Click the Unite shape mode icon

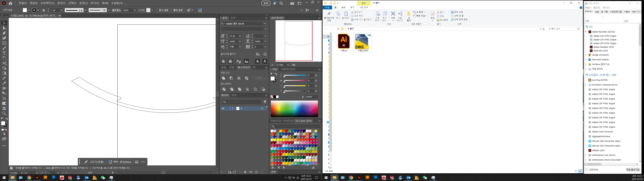[x=224, y=78]
